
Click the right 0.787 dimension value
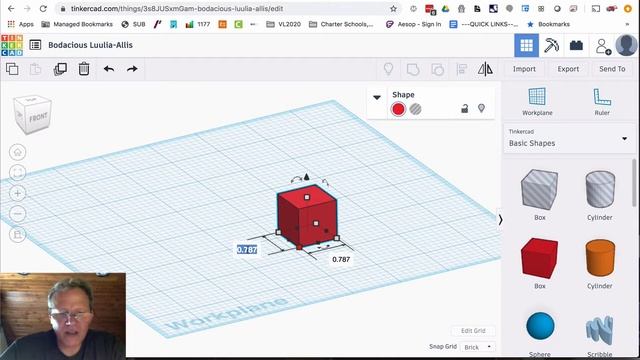click(341, 259)
